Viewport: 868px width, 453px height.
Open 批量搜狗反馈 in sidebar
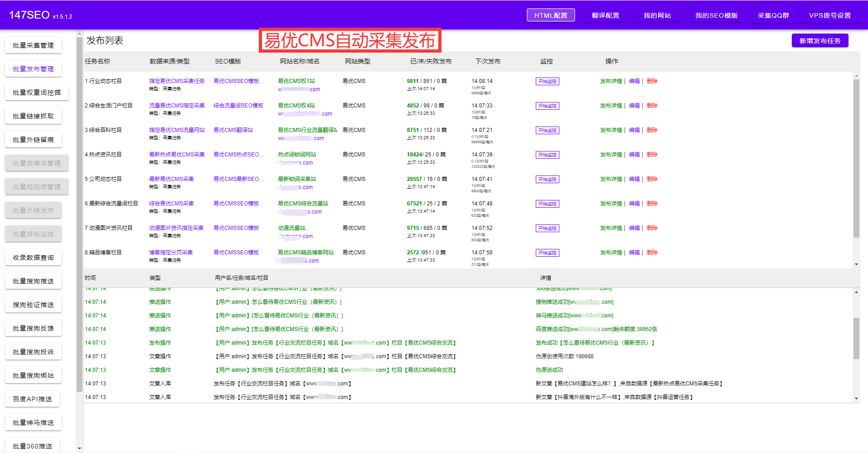click(x=33, y=328)
